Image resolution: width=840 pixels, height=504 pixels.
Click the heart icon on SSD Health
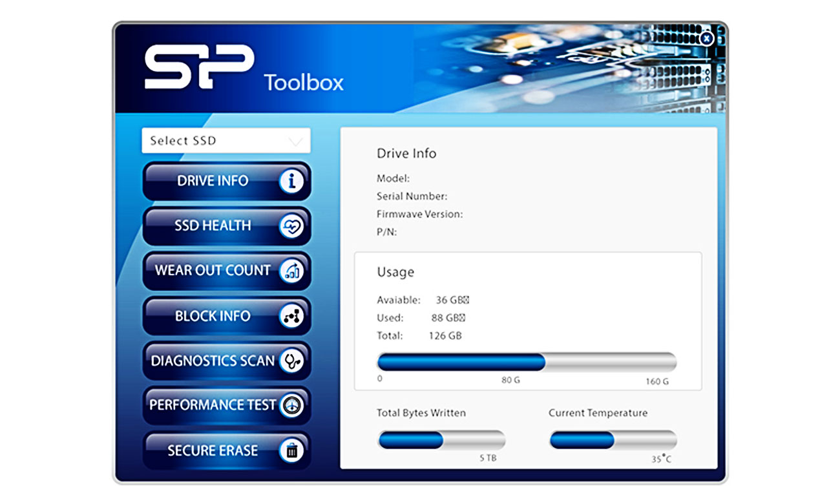[x=291, y=226]
